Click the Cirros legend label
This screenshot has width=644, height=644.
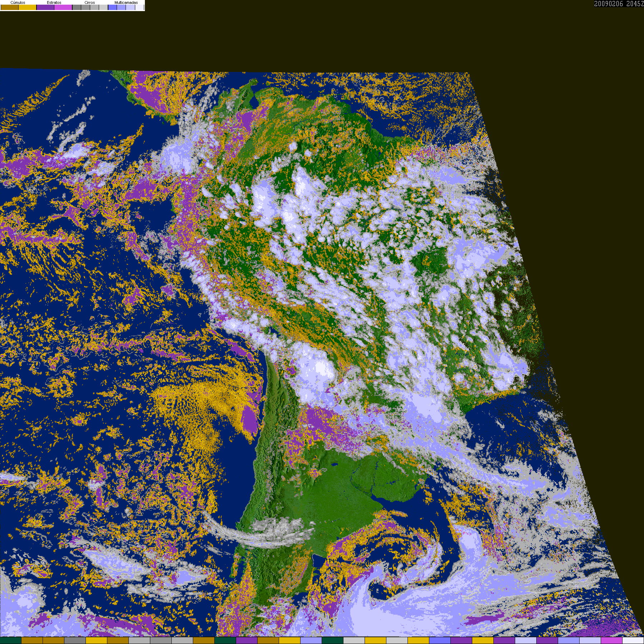(90, 3)
